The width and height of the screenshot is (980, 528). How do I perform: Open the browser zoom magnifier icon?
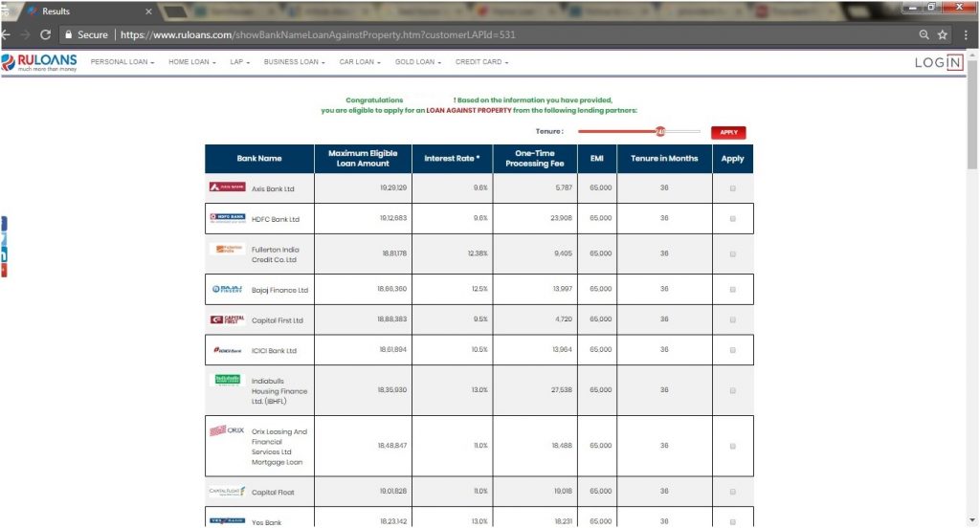pos(924,35)
